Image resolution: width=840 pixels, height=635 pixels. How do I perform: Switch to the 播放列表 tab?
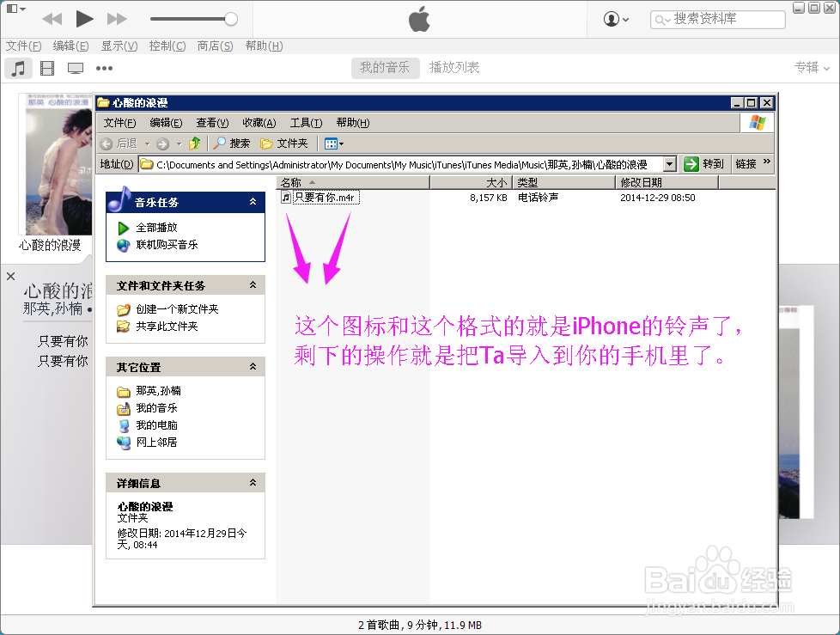tap(455, 66)
